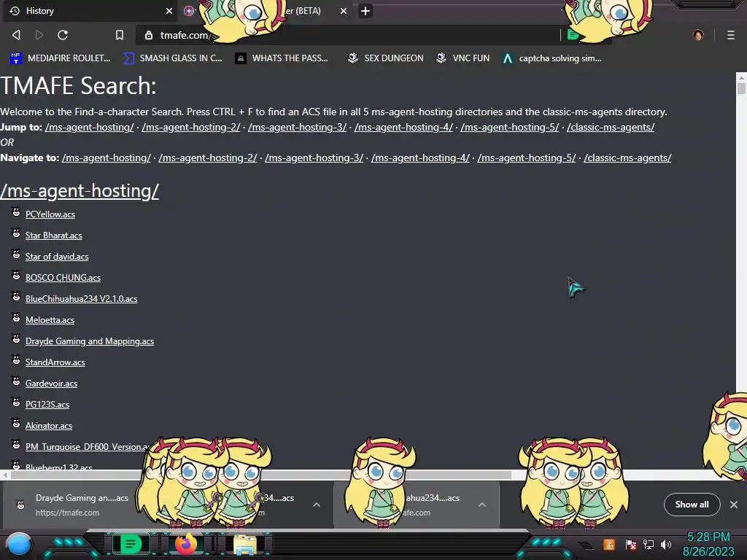Jump to /ms-agent-hosting-2/ link
This screenshot has width=747, height=560.
(190, 127)
